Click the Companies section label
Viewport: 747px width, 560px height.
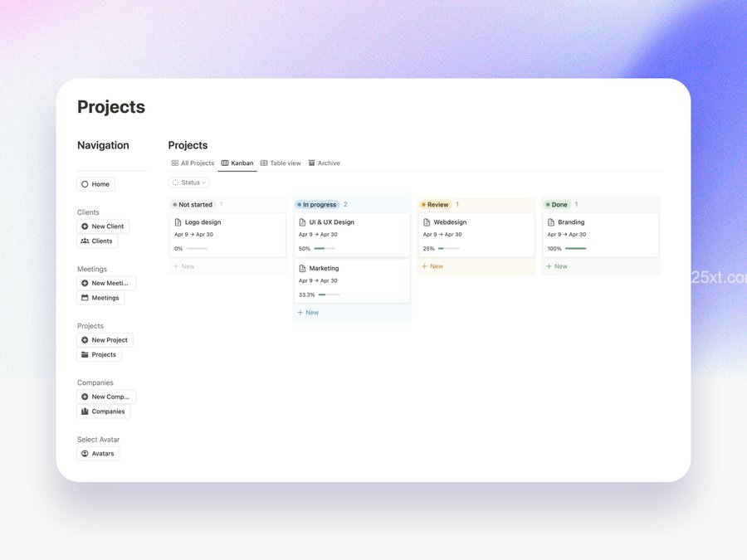point(95,382)
